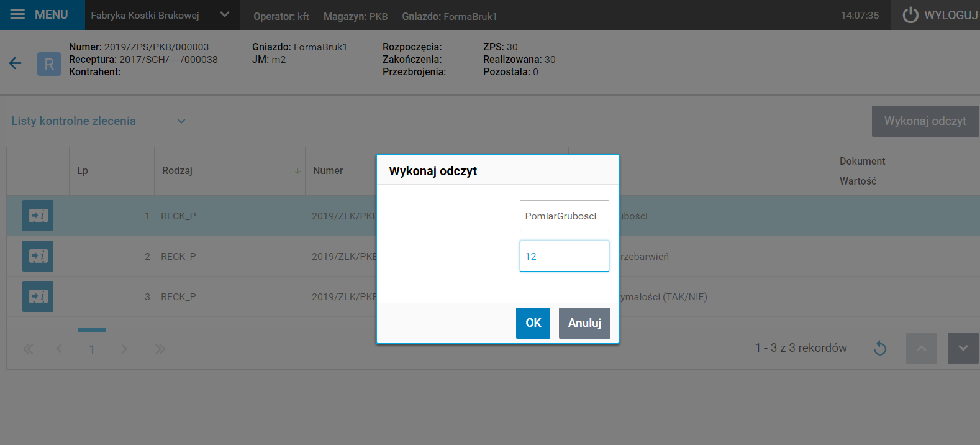The image size is (980, 445).
Task: Confirm the reading with OK
Action: (x=533, y=323)
